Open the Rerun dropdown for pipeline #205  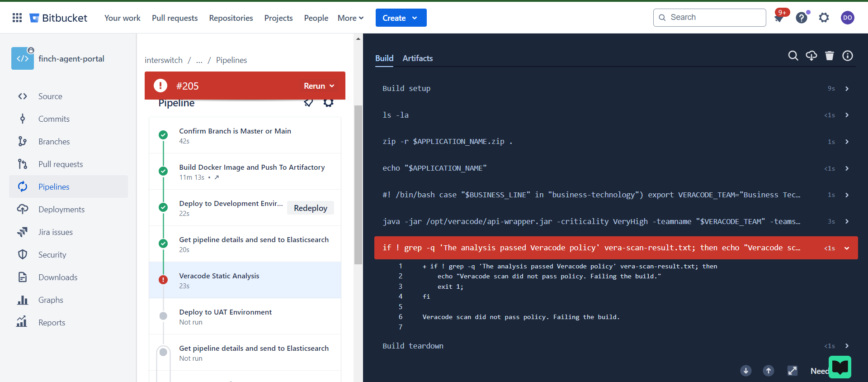tap(319, 86)
